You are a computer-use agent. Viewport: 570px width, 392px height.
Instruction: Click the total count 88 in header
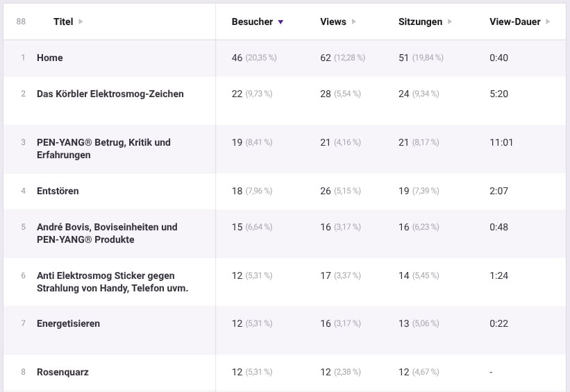pos(21,22)
